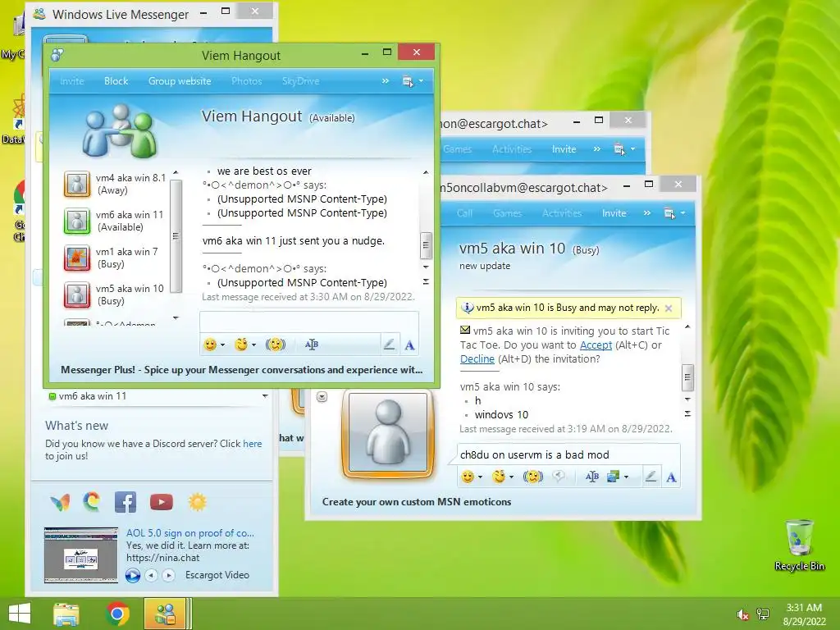Open Recycle Bin on desktop
This screenshot has height=630, width=840.
pos(799,545)
